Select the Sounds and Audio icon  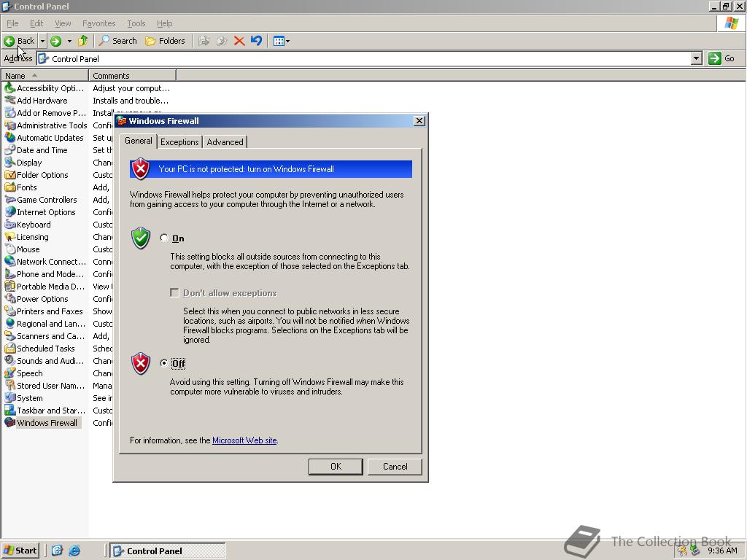click(x=9, y=360)
